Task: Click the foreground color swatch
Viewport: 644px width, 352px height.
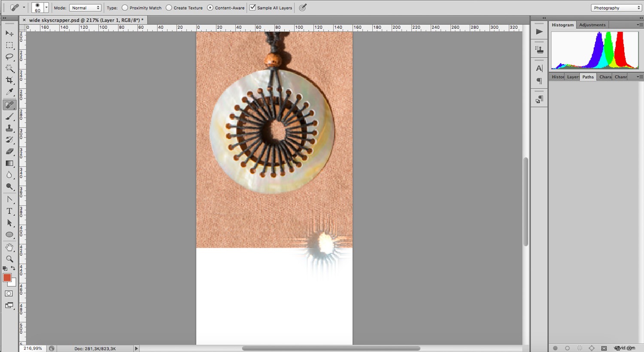Action: point(6,278)
